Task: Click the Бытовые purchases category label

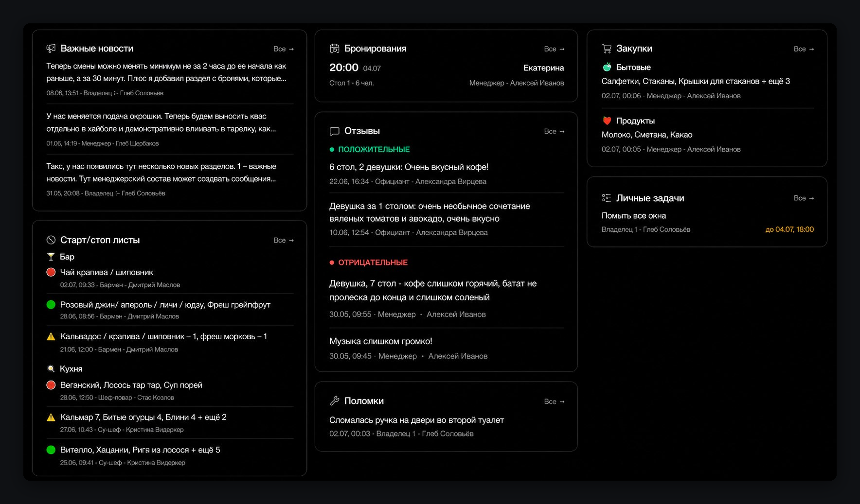Action: tap(633, 67)
